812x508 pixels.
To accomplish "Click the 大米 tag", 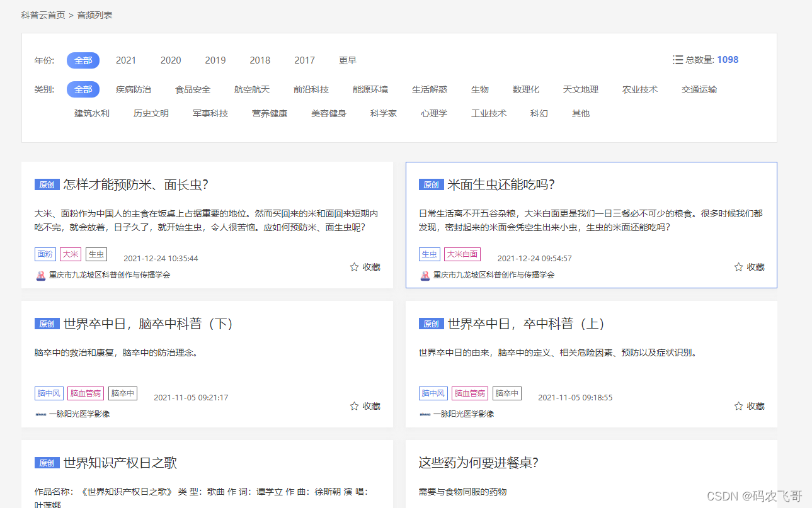I will (x=71, y=254).
